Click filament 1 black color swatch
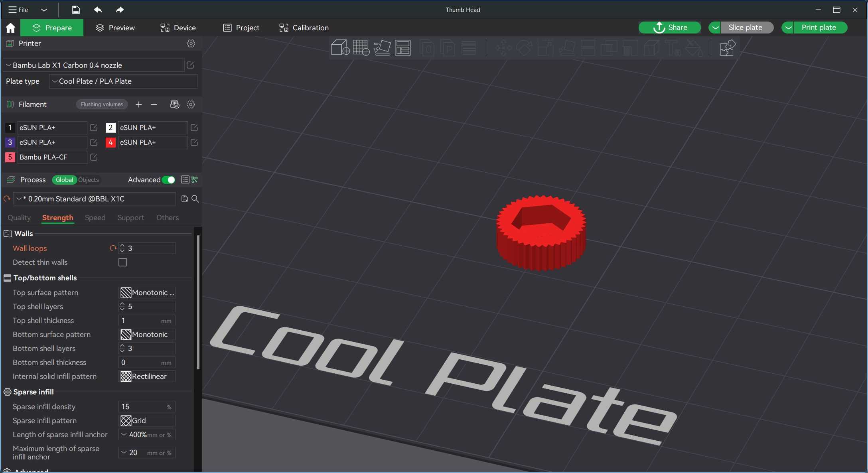Screen dimensions: 868x473 pos(10,128)
